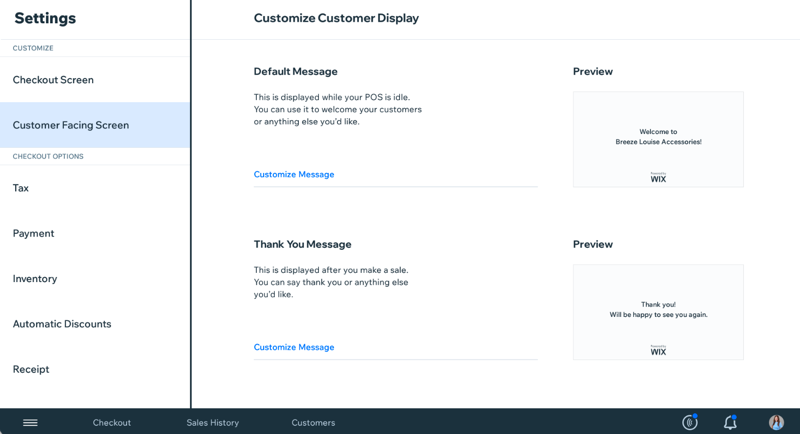Select Checkout Screen in settings sidebar

(x=95, y=80)
